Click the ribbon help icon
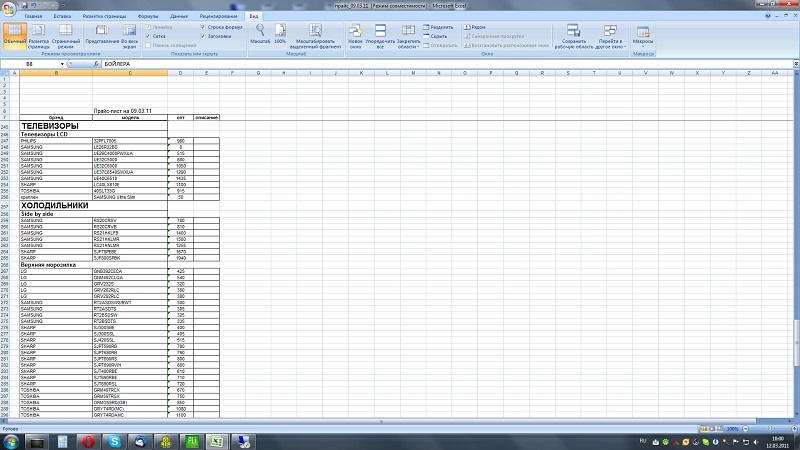The height and width of the screenshot is (450, 800). [x=768, y=16]
